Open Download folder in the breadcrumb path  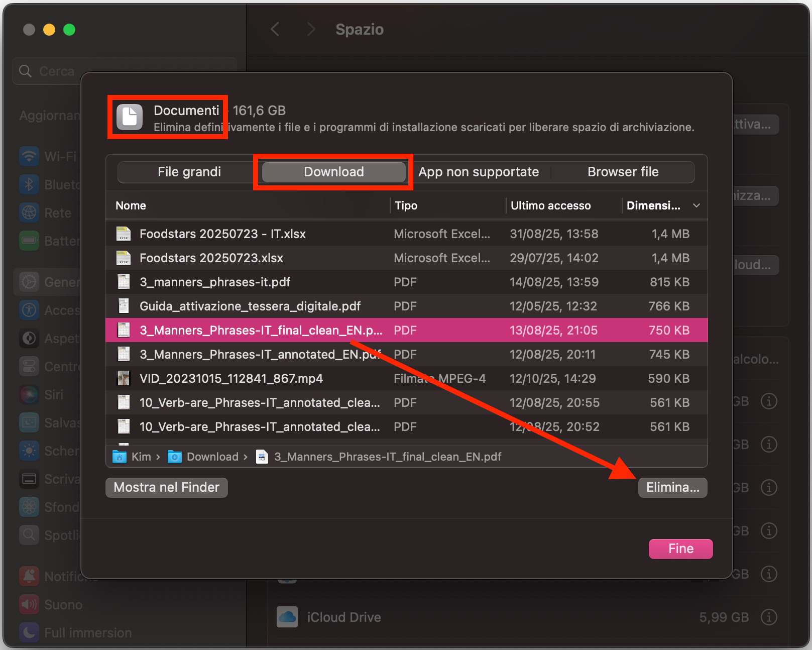213,457
